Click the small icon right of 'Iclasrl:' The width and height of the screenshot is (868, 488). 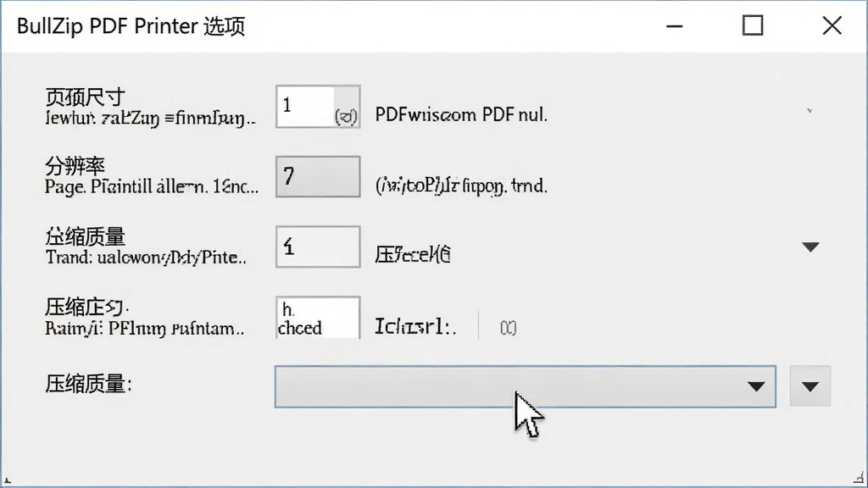(509, 328)
